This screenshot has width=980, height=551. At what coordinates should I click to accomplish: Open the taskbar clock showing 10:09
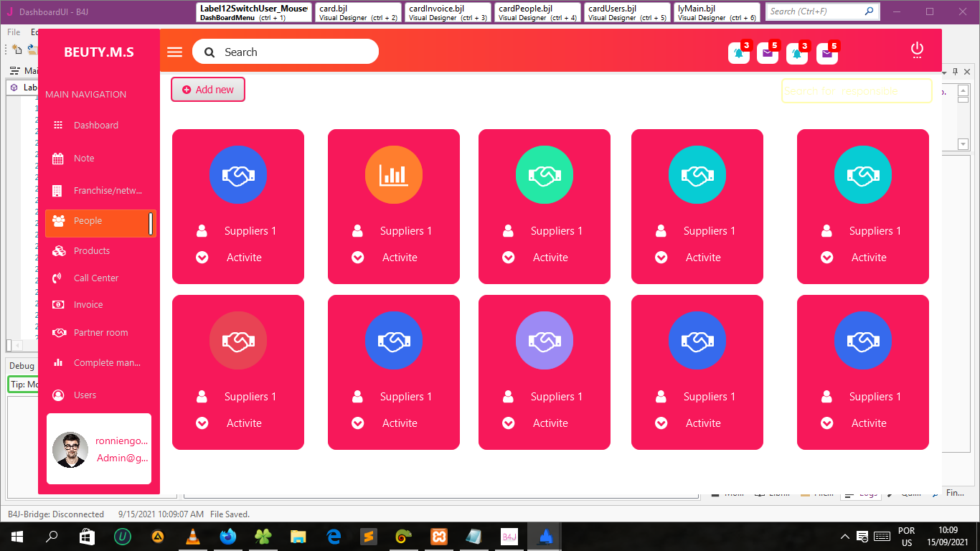coord(948,537)
